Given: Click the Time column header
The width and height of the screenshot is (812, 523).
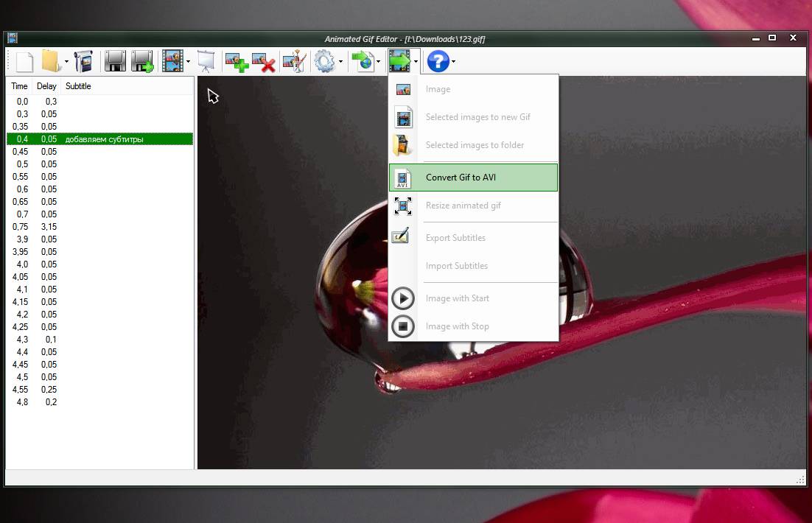Looking at the screenshot, I should click(x=19, y=86).
